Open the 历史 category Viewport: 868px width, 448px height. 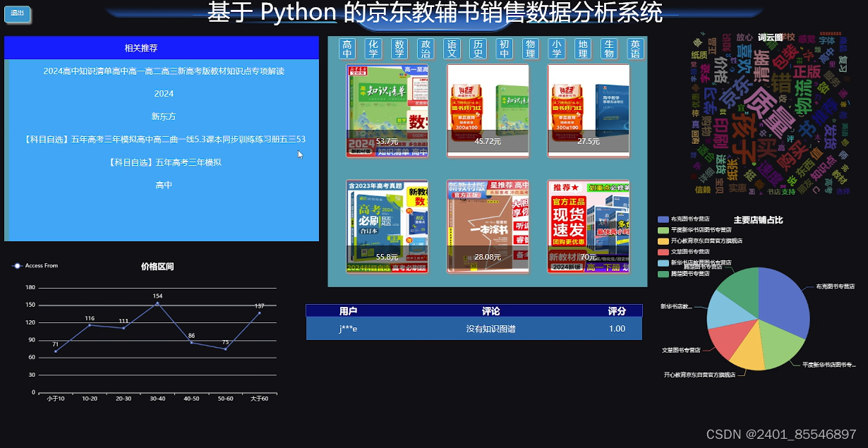click(x=478, y=48)
